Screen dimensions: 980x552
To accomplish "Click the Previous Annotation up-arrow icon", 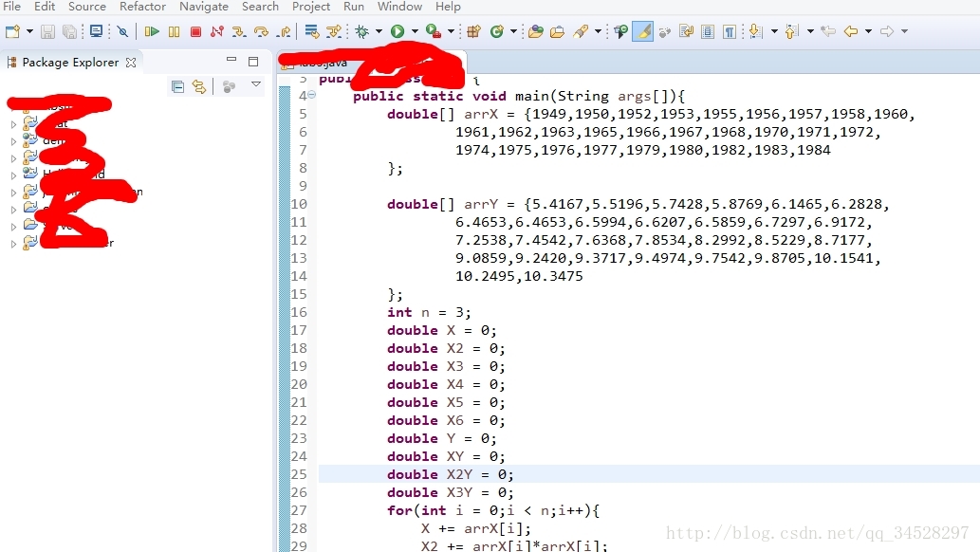I will (791, 31).
